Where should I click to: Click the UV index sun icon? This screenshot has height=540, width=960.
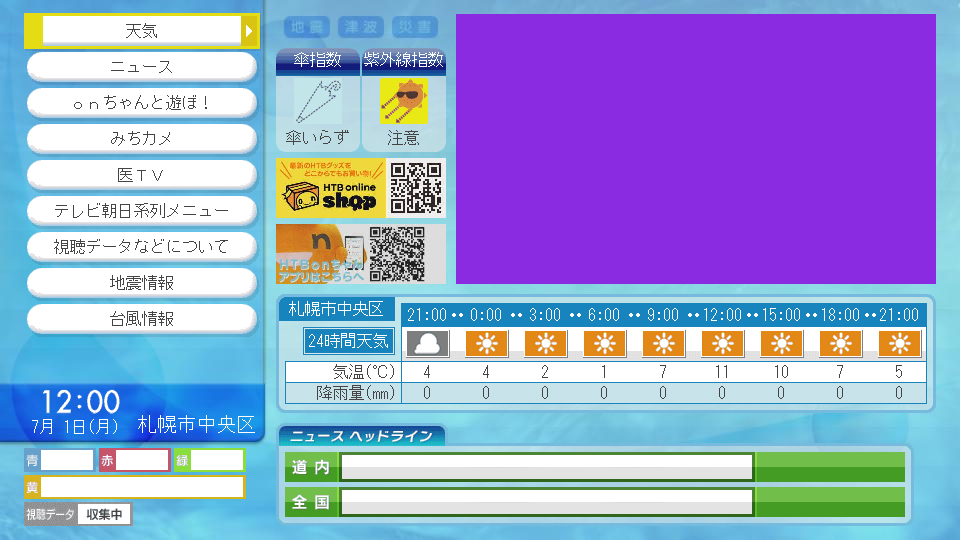point(403,101)
